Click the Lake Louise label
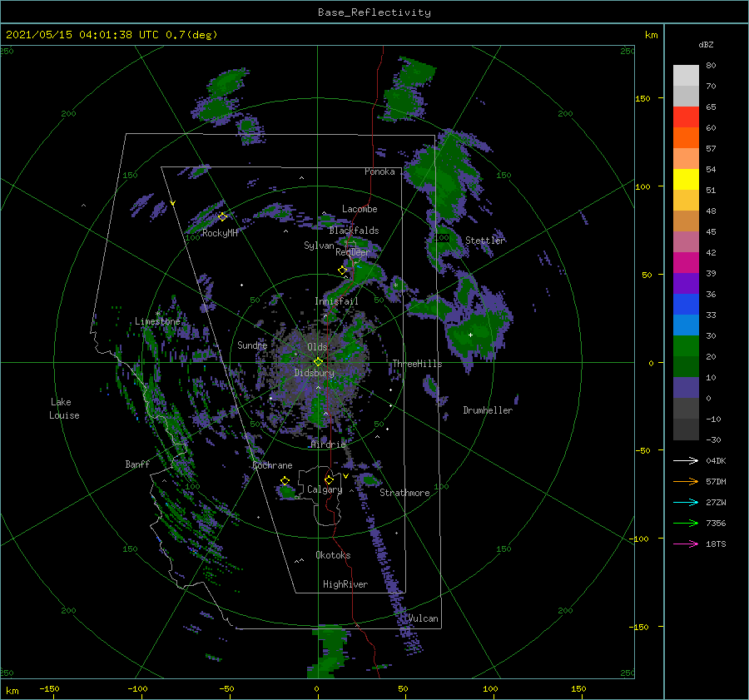This screenshot has height=700, width=749. pos(64,409)
